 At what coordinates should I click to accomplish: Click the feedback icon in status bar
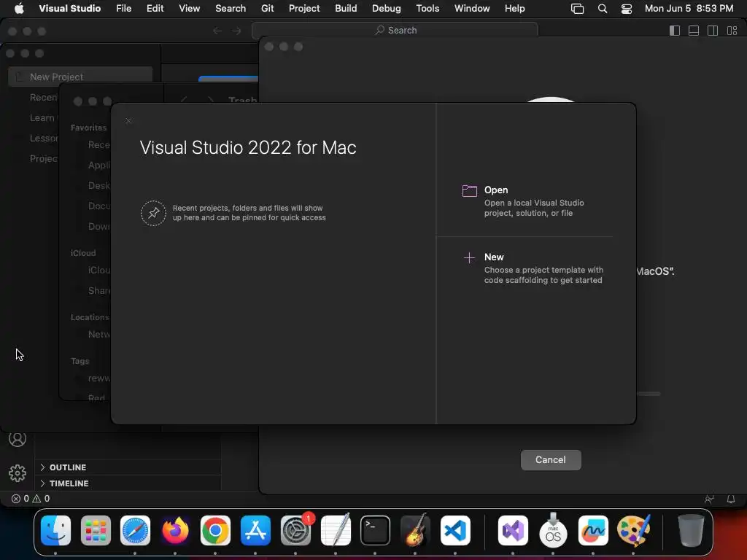(x=709, y=499)
